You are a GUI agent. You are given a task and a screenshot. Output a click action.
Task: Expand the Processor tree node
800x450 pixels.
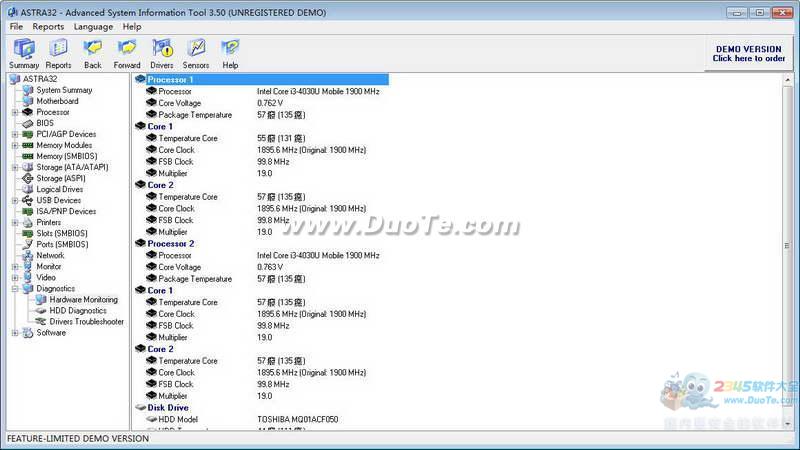point(15,112)
